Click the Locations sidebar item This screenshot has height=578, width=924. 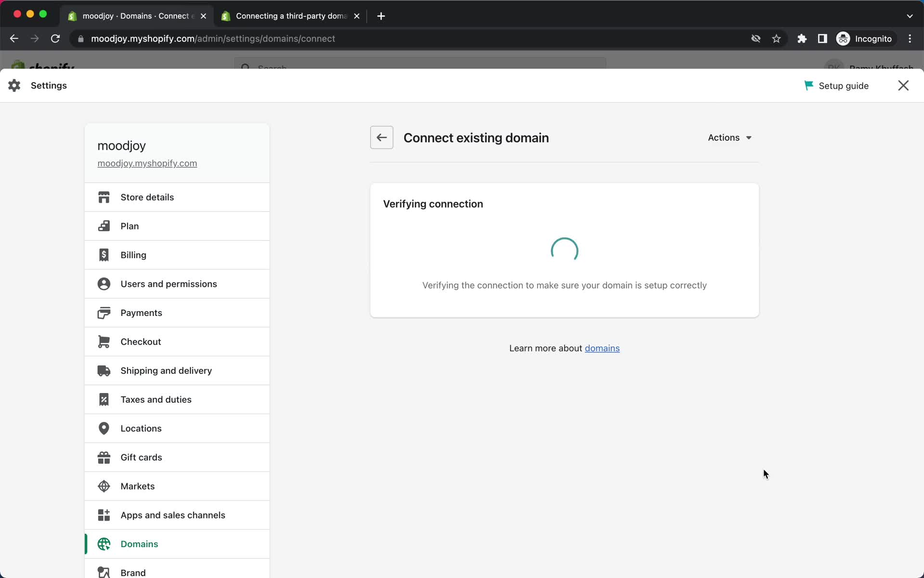[x=141, y=428]
